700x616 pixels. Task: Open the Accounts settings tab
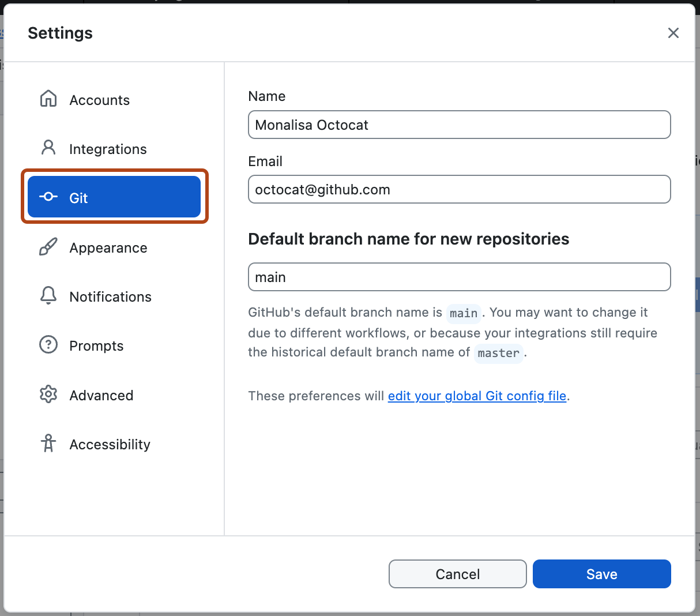[100, 100]
